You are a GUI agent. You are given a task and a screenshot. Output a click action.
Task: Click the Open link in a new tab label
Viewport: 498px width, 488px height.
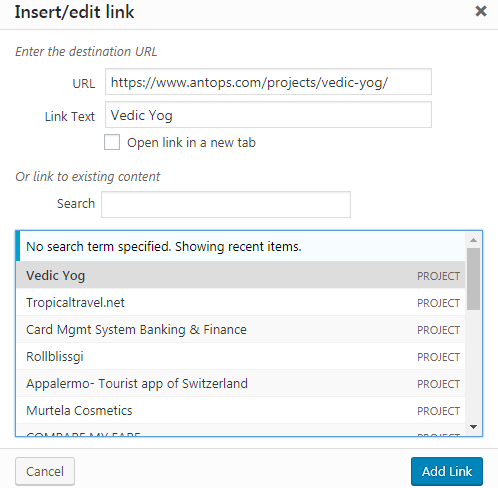point(191,143)
